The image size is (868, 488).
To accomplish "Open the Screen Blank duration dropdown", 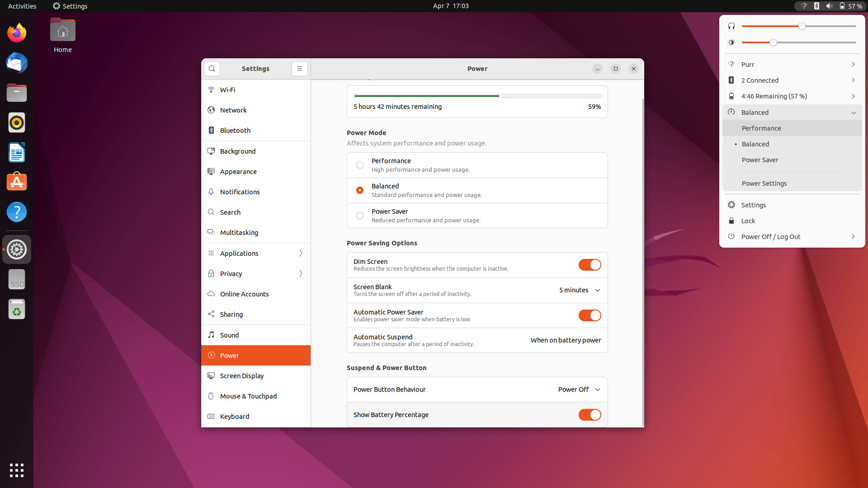I will [x=579, y=290].
